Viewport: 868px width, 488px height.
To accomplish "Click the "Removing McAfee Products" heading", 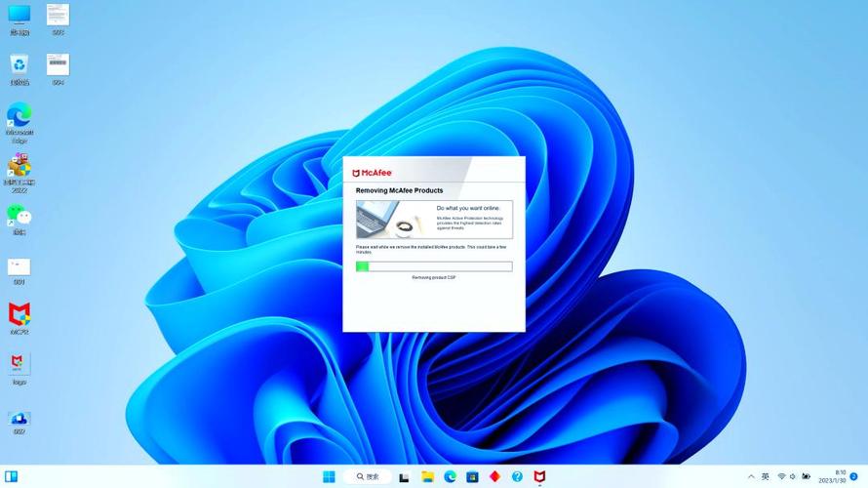I will (x=399, y=191).
